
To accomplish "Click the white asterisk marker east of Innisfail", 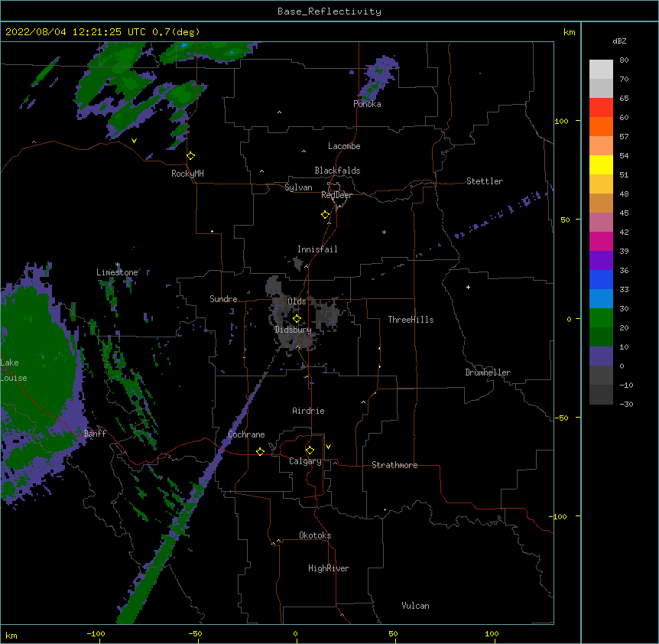I will pyautogui.click(x=384, y=232).
